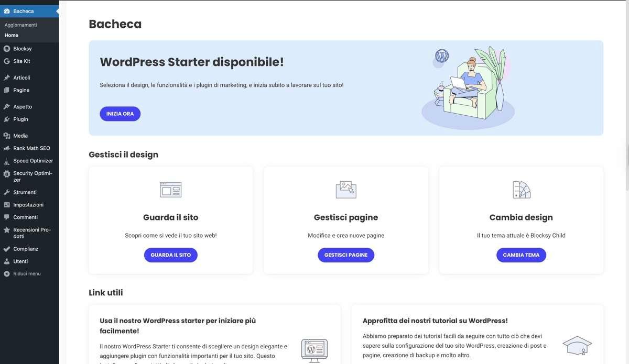The height and width of the screenshot is (364, 629).
Task: Click the 'Gestisci il design' section heading
Action: tap(124, 155)
